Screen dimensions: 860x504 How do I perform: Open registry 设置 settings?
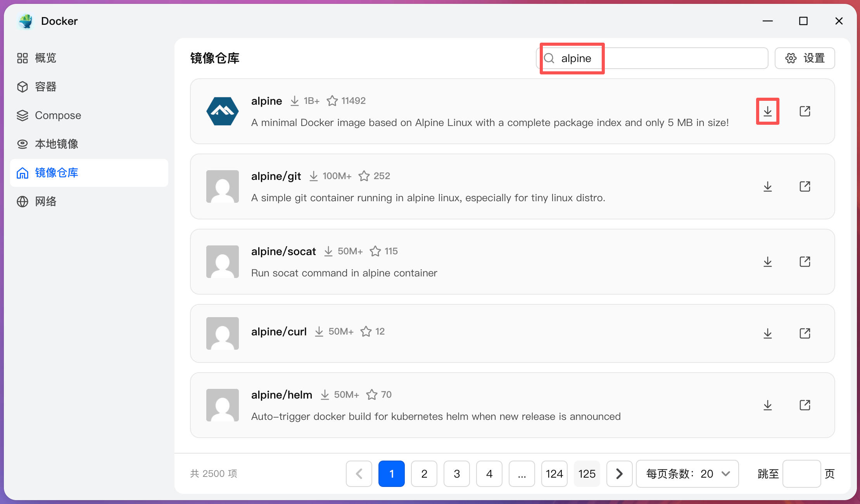pyautogui.click(x=805, y=58)
